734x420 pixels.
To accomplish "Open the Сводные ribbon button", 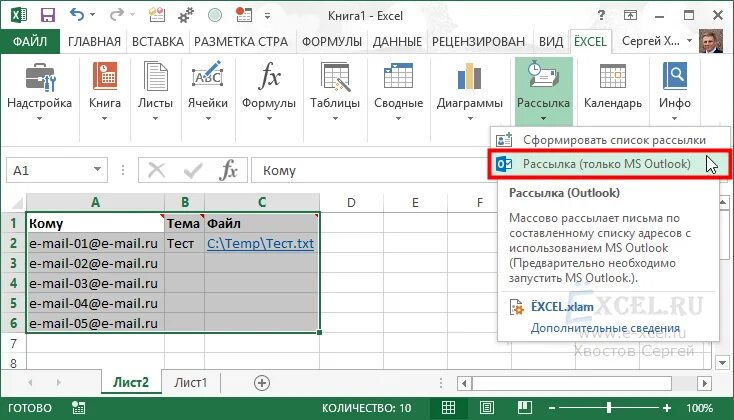I will point(398,91).
